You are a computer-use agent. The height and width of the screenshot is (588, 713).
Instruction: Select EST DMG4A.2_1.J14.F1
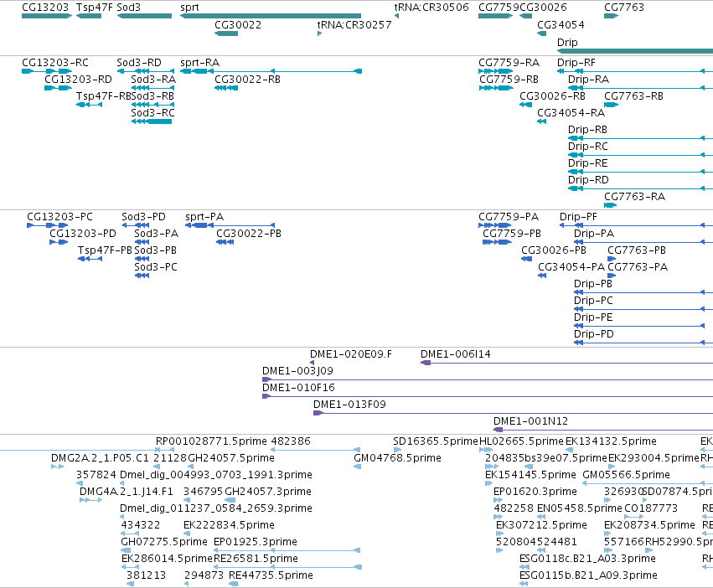click(x=126, y=492)
